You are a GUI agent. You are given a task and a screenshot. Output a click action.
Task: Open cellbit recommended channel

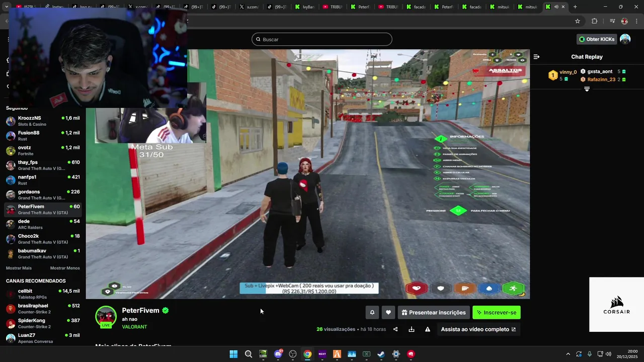pyautogui.click(x=43, y=294)
